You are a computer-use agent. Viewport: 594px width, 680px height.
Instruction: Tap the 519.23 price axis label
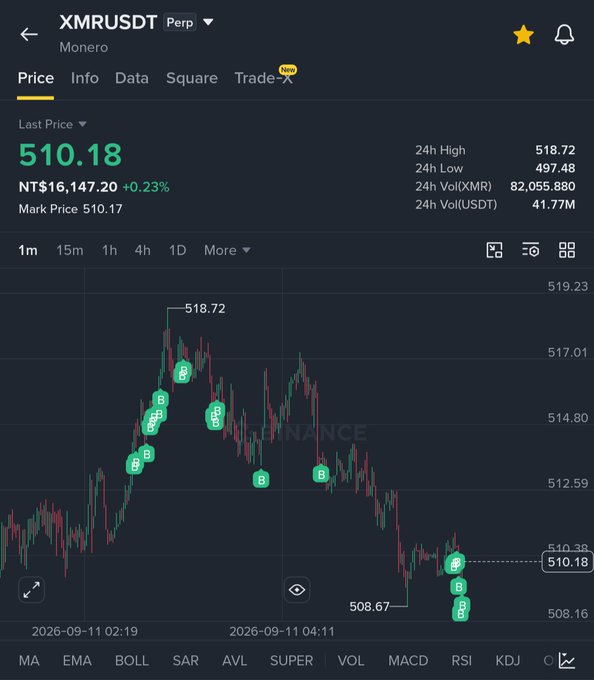[568, 286]
